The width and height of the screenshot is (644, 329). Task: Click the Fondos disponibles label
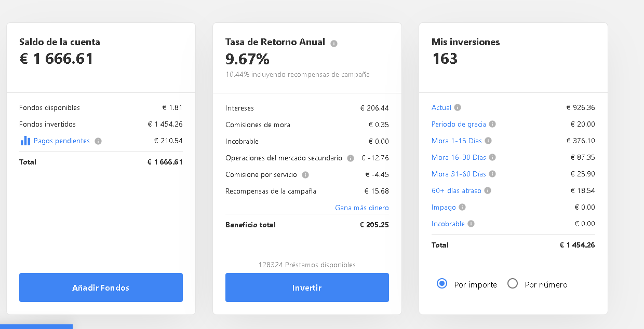pyautogui.click(x=49, y=107)
